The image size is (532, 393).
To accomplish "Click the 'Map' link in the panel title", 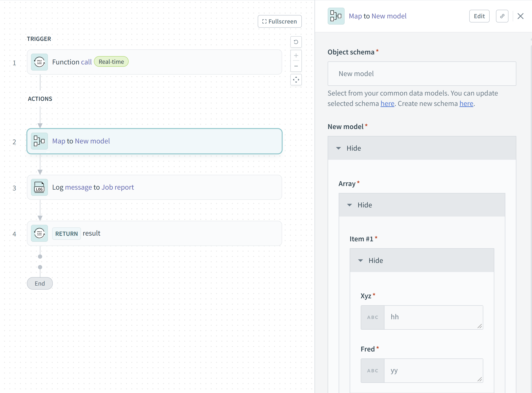I will (355, 16).
